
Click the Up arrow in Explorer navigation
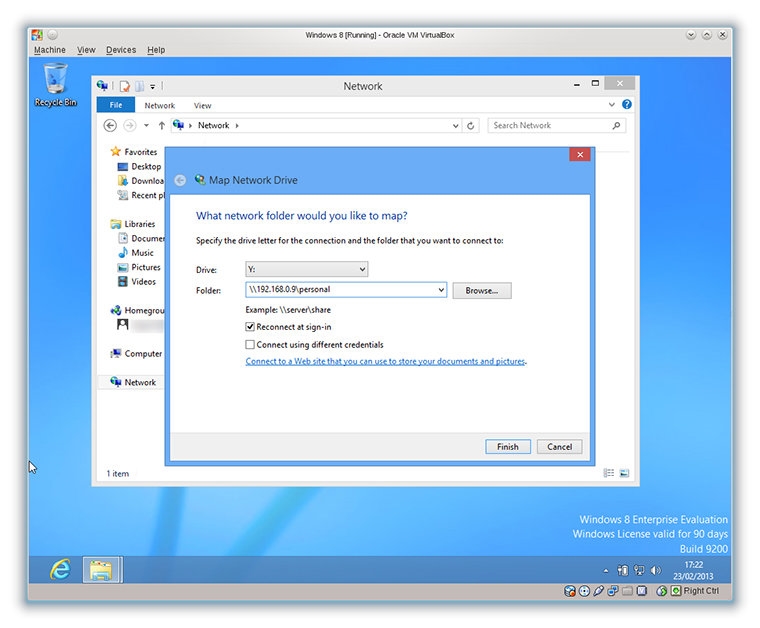coord(161,126)
